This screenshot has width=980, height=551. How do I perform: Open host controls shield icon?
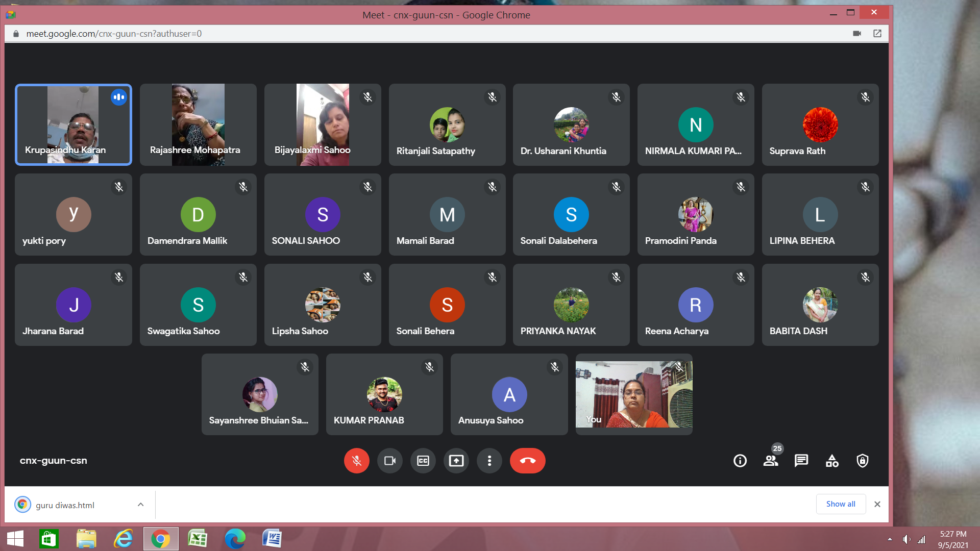click(863, 461)
